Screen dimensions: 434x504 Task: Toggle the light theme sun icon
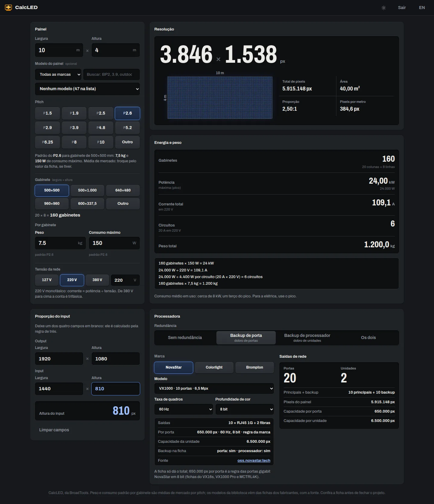[384, 8]
